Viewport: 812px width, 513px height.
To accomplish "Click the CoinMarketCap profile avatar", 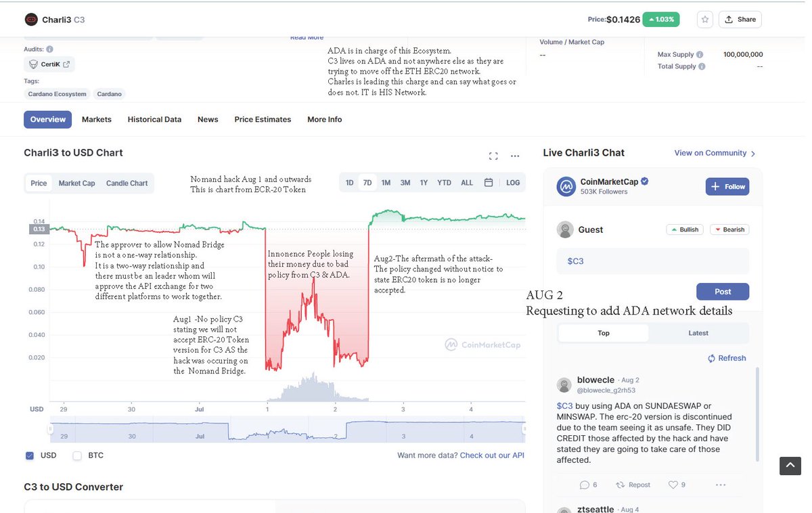I will (566, 187).
